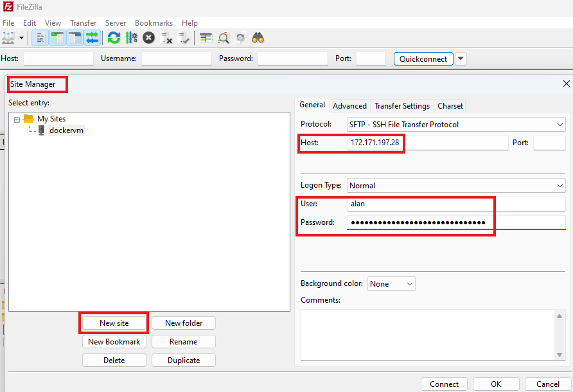Click Comments scrollbar up arrow
573x392 pixels.
pos(559,316)
